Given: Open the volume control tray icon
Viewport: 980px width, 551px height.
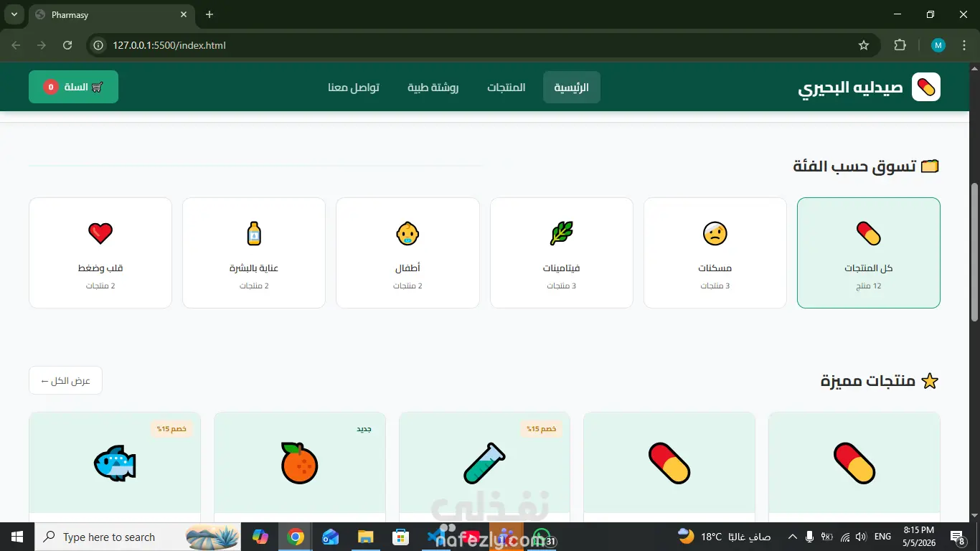Looking at the screenshot, I should [861, 537].
